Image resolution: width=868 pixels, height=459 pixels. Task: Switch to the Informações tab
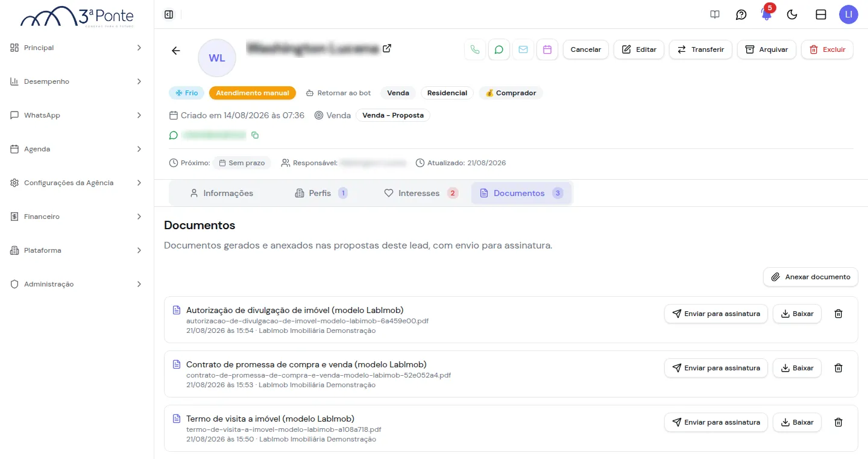[221, 193]
